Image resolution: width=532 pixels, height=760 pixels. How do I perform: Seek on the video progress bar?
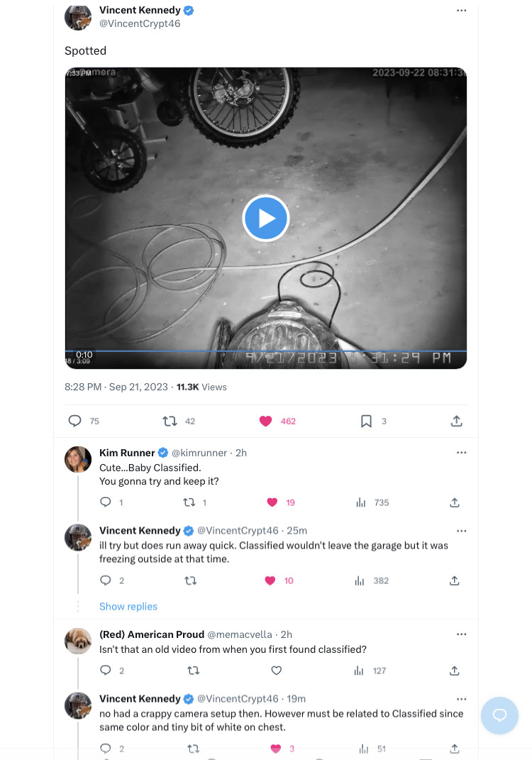(x=266, y=351)
